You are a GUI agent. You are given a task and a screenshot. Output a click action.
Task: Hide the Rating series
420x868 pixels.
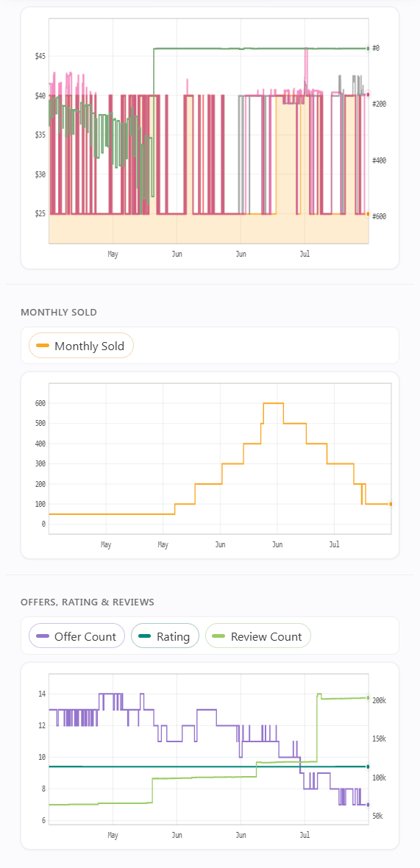tap(165, 636)
